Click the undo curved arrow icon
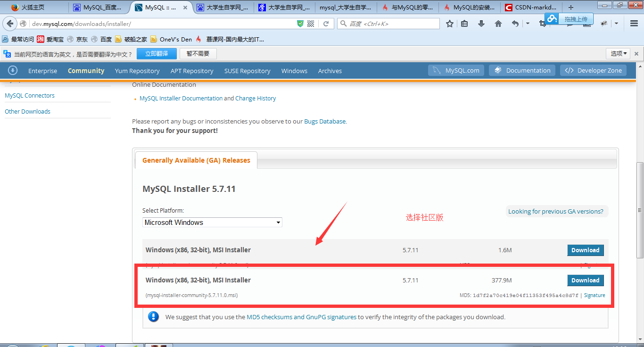This screenshot has height=347, width=644. coord(515,24)
